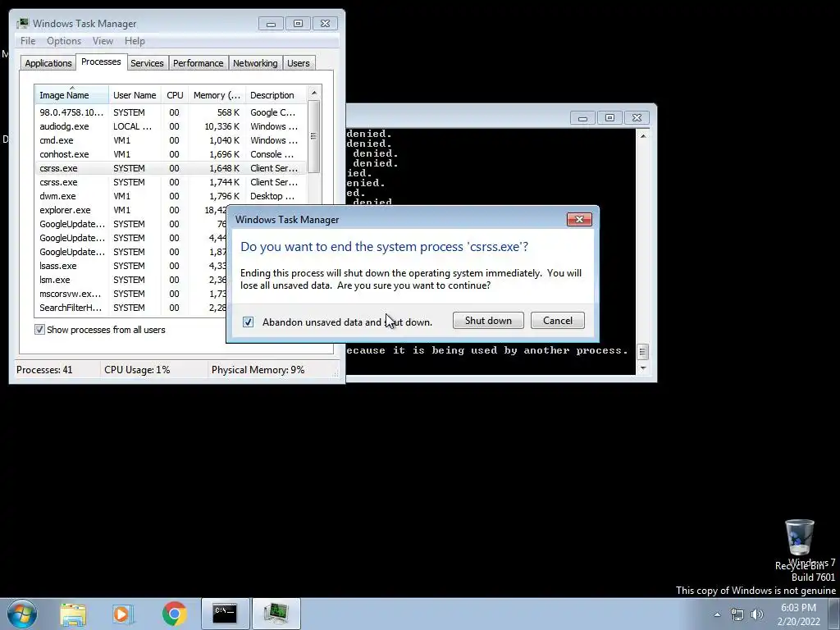The height and width of the screenshot is (630, 840).
Task: Select the 98.0.4758.10... process row
Action: [x=171, y=112]
